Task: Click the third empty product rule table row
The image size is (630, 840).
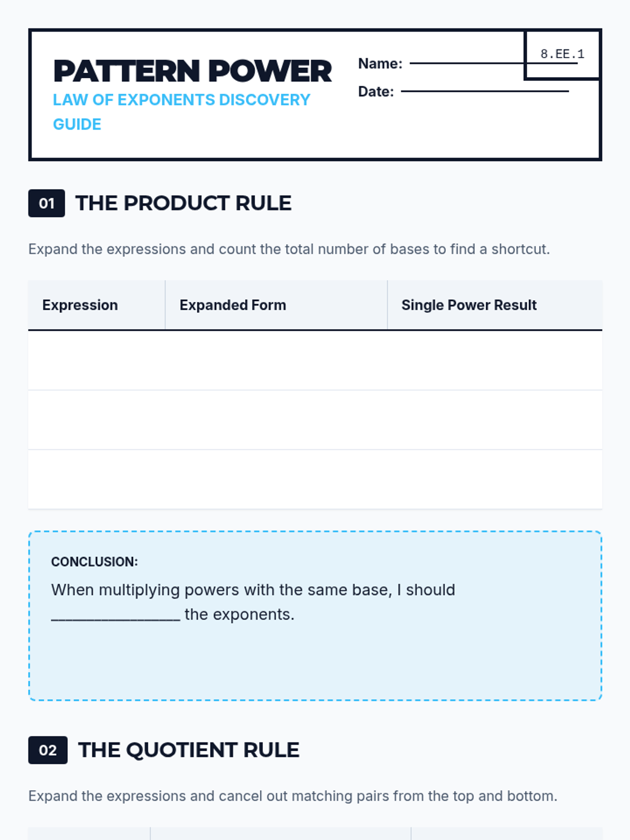Action: click(315, 479)
